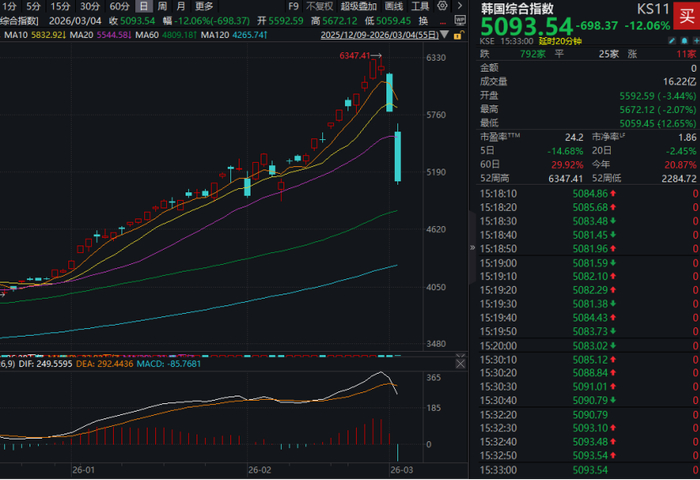Viewport: 700px width, 480px height.
Task: Click the WP monitor icon
Action: tap(460, 20)
